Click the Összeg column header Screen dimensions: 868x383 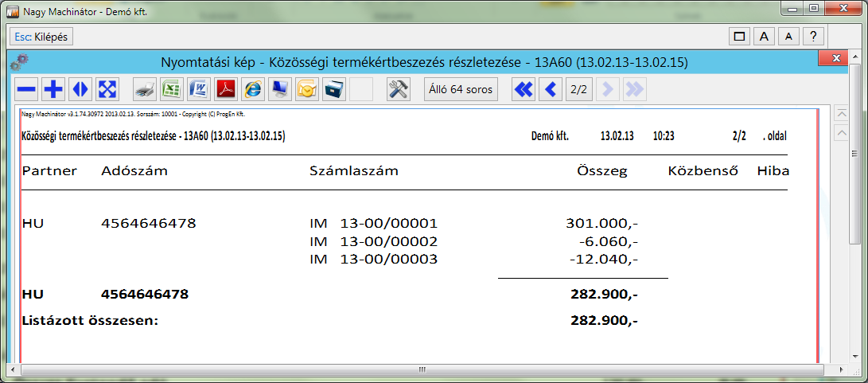click(602, 171)
